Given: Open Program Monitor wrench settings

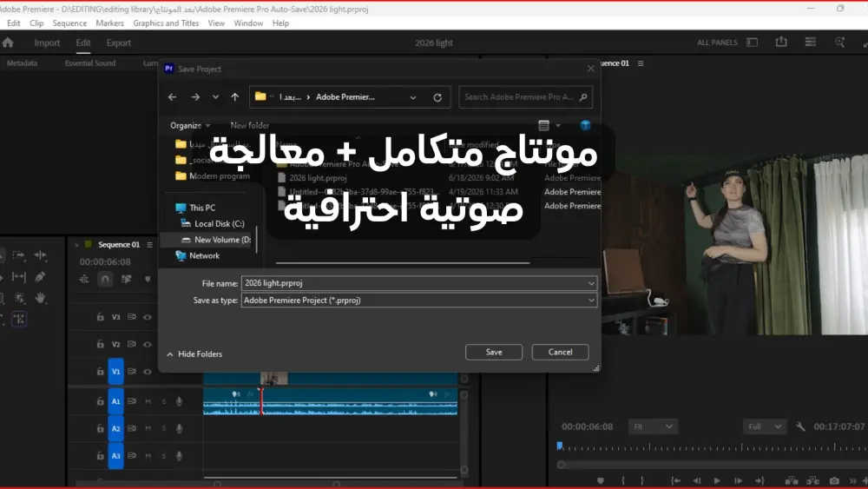Looking at the screenshot, I should tap(800, 426).
